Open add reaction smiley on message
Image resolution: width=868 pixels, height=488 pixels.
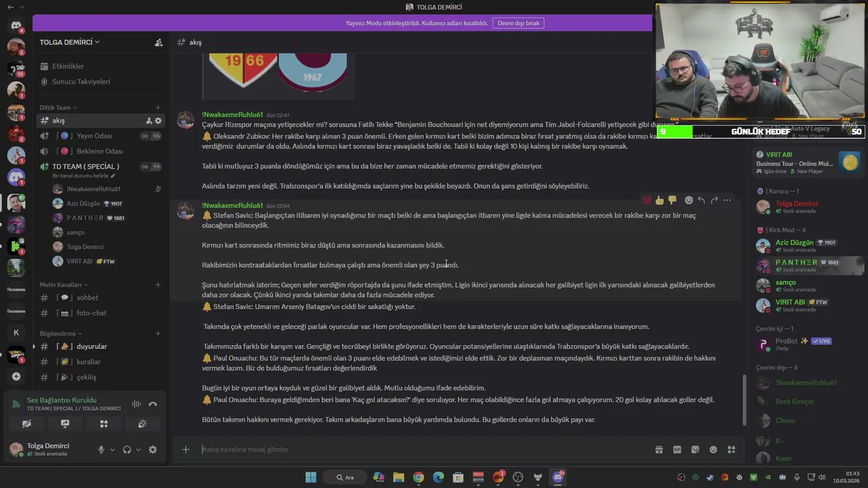click(689, 200)
